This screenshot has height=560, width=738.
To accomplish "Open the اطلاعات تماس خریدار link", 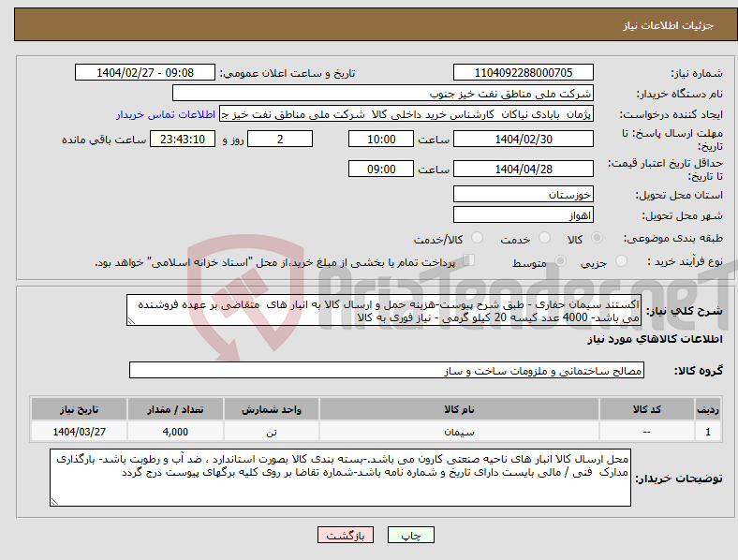I will (166, 114).
